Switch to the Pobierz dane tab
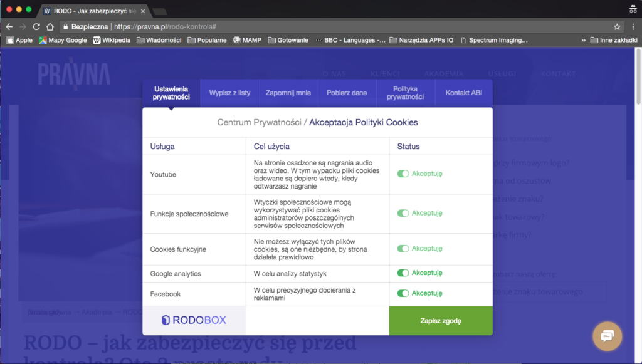This screenshot has height=364, width=642. 347,93
